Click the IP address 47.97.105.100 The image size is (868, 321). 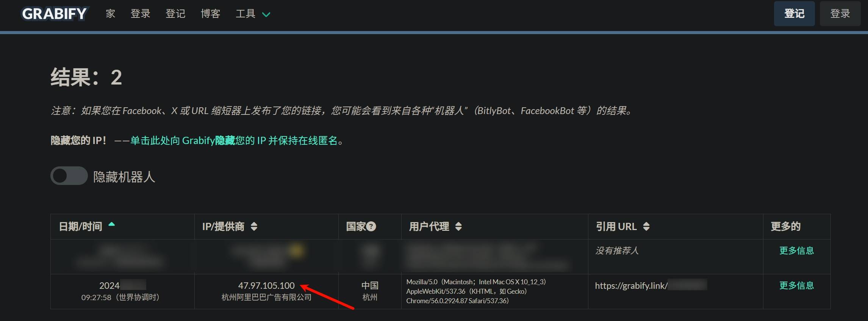pyautogui.click(x=266, y=285)
